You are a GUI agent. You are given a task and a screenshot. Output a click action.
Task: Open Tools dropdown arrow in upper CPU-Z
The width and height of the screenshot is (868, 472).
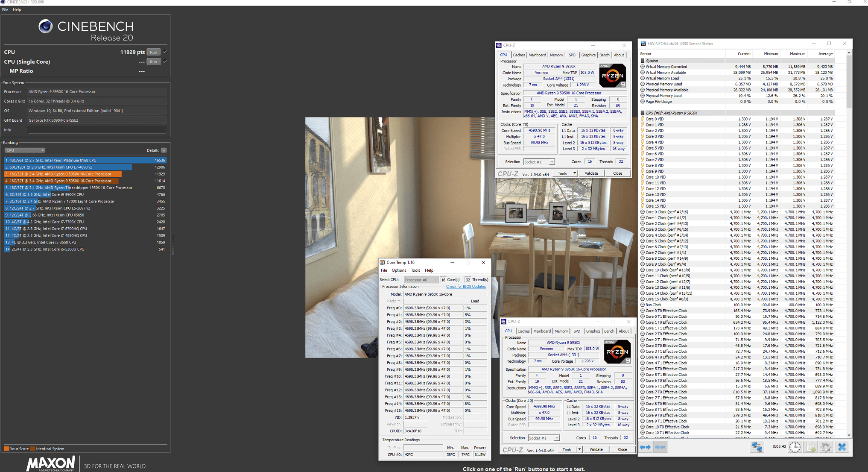tap(575, 173)
